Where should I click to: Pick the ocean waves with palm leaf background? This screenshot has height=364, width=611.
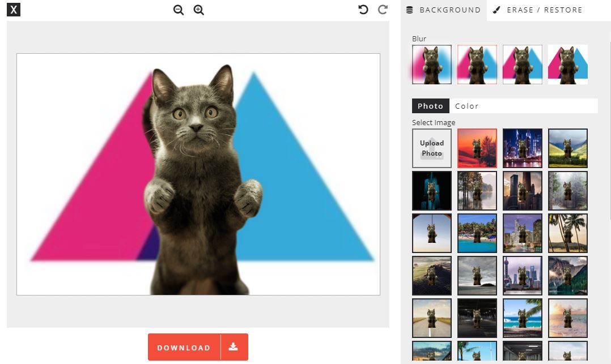[x=522, y=318]
